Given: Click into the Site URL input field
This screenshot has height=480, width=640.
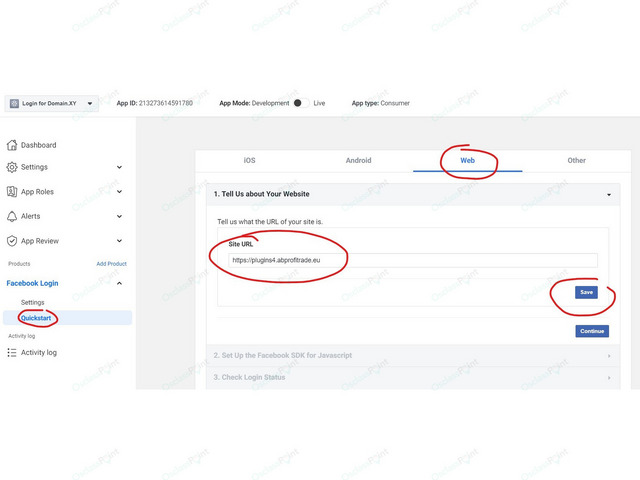Looking at the screenshot, I should pos(413,260).
